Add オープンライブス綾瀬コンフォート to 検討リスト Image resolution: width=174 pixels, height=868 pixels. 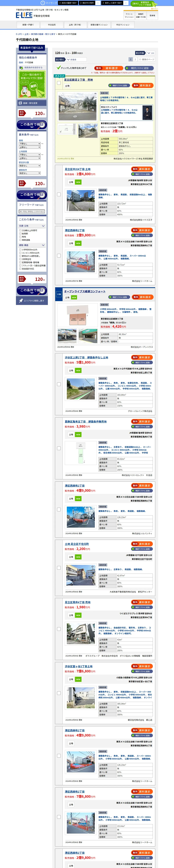(119, 297)
